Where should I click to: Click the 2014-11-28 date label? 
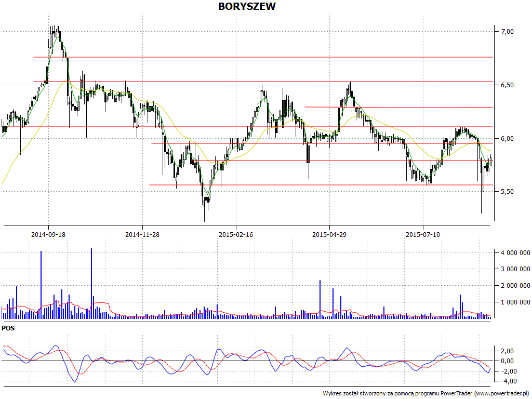coord(142,234)
